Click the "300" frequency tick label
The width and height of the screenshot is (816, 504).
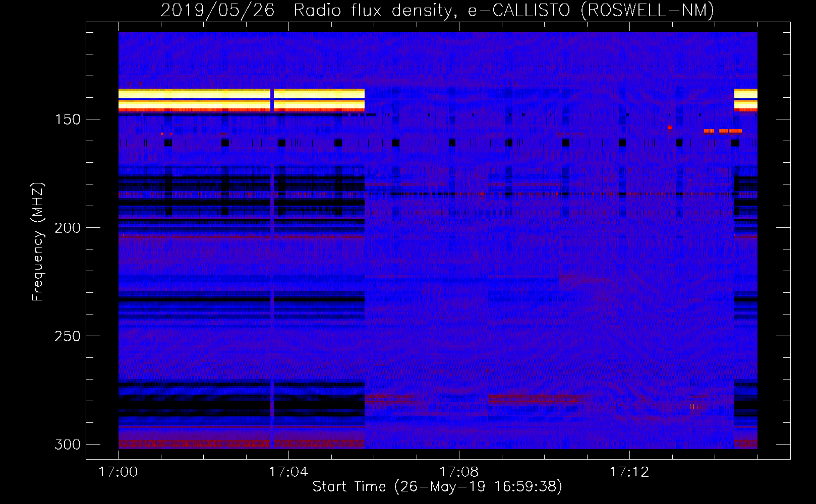pyautogui.click(x=68, y=445)
